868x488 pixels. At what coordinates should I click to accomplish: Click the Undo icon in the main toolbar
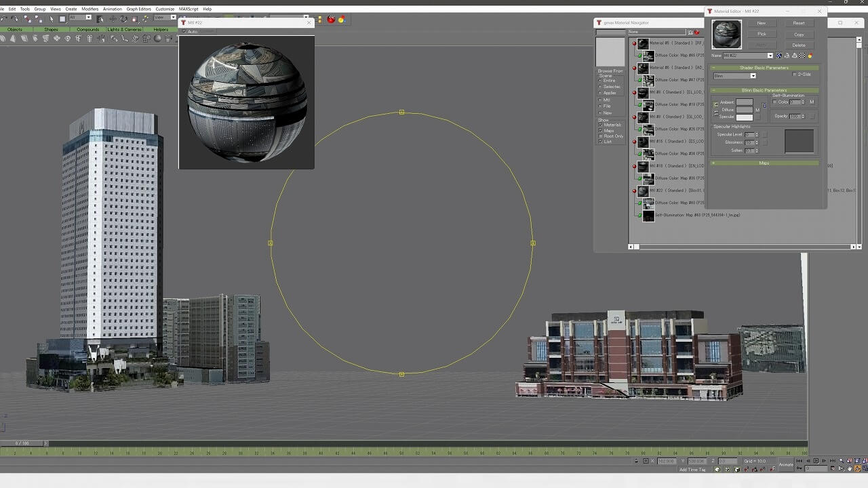(x=5, y=19)
